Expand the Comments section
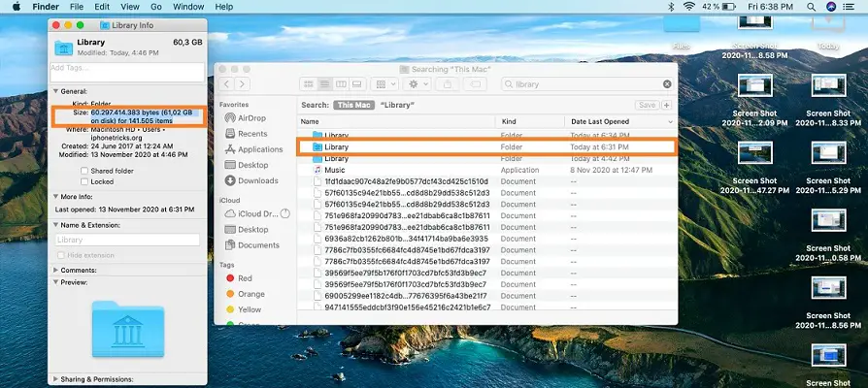 [53, 270]
